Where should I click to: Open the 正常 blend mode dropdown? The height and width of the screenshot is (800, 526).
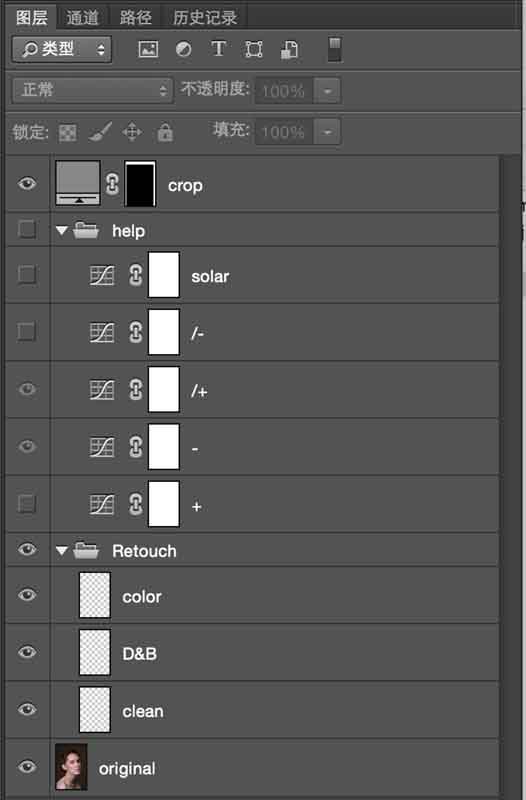(x=92, y=90)
